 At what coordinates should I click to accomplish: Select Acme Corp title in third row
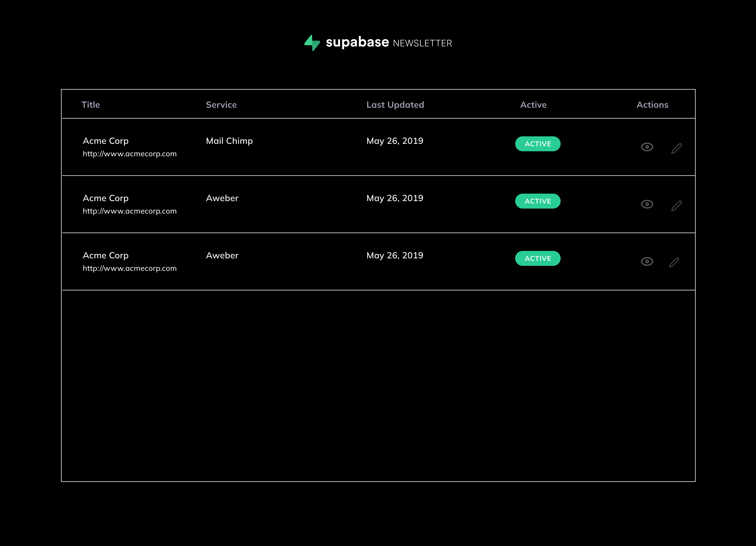tap(106, 256)
